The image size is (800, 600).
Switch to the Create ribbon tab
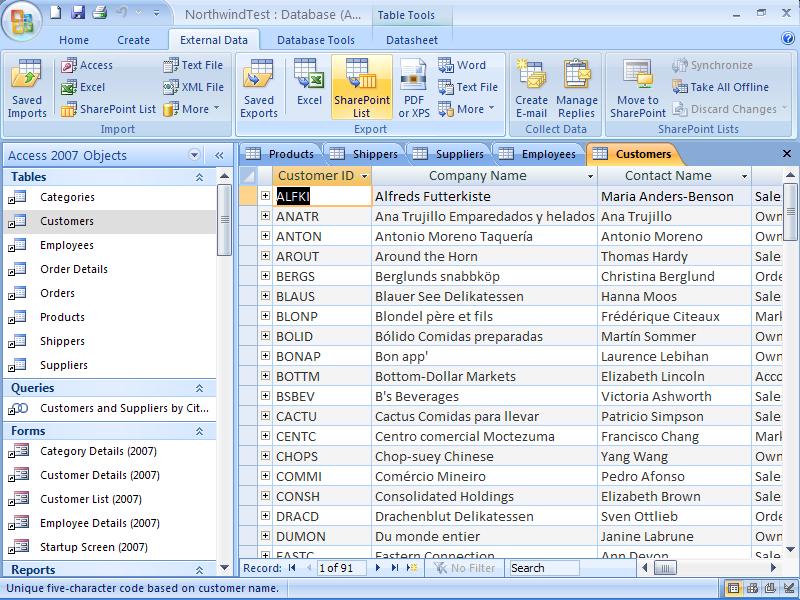click(x=134, y=40)
